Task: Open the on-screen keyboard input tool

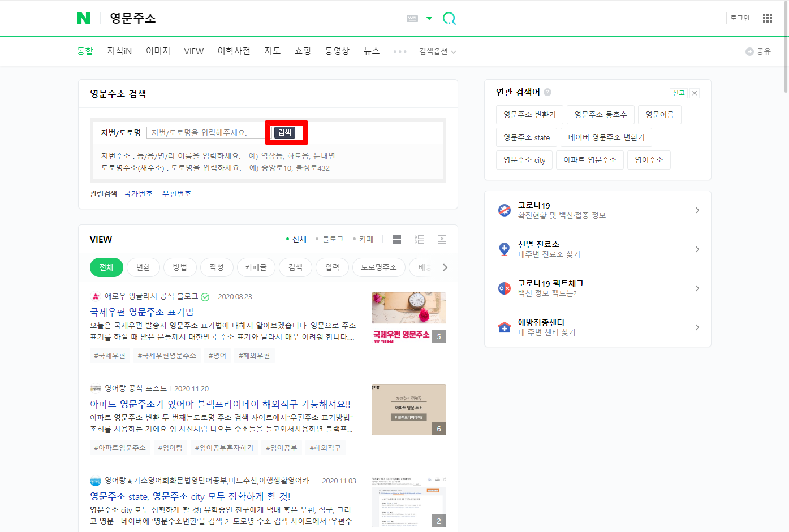Action: [412, 19]
